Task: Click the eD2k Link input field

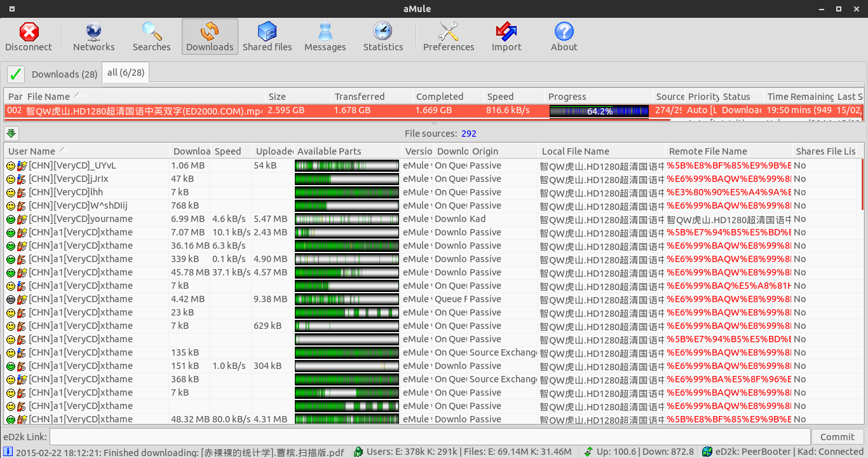Action: [x=430, y=436]
